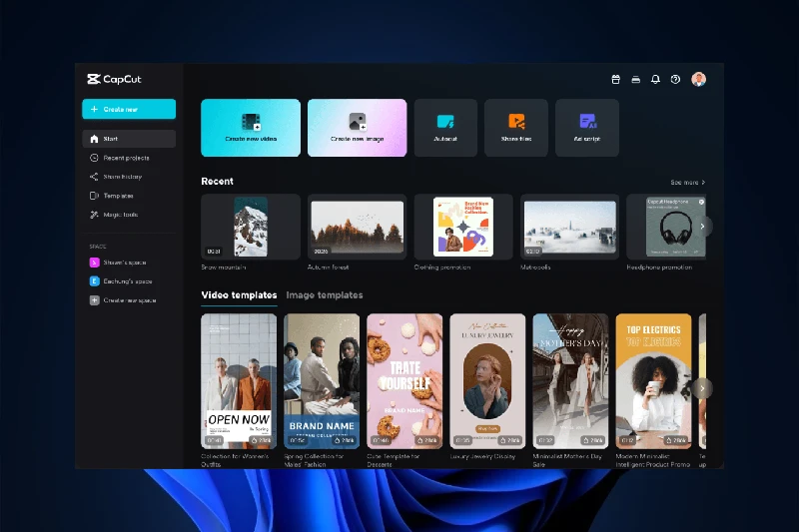The width and height of the screenshot is (799, 532).
Task: Open the Headphone promotion recent project
Action: [x=665, y=227]
